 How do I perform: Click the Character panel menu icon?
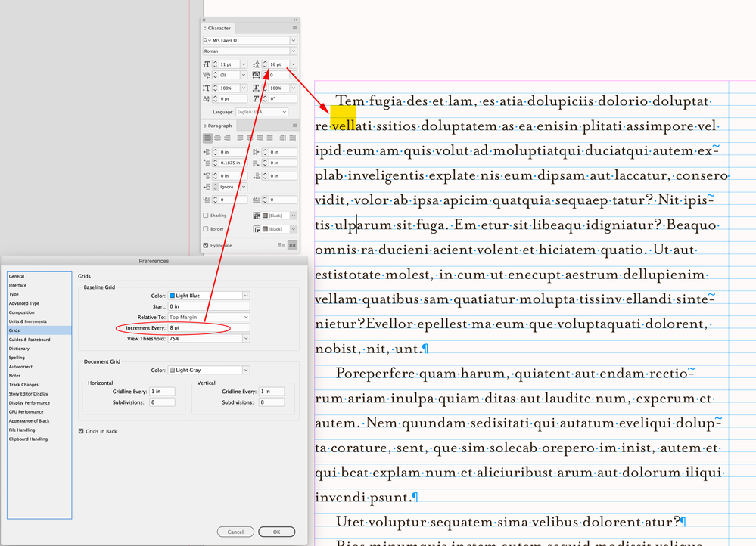click(x=295, y=28)
